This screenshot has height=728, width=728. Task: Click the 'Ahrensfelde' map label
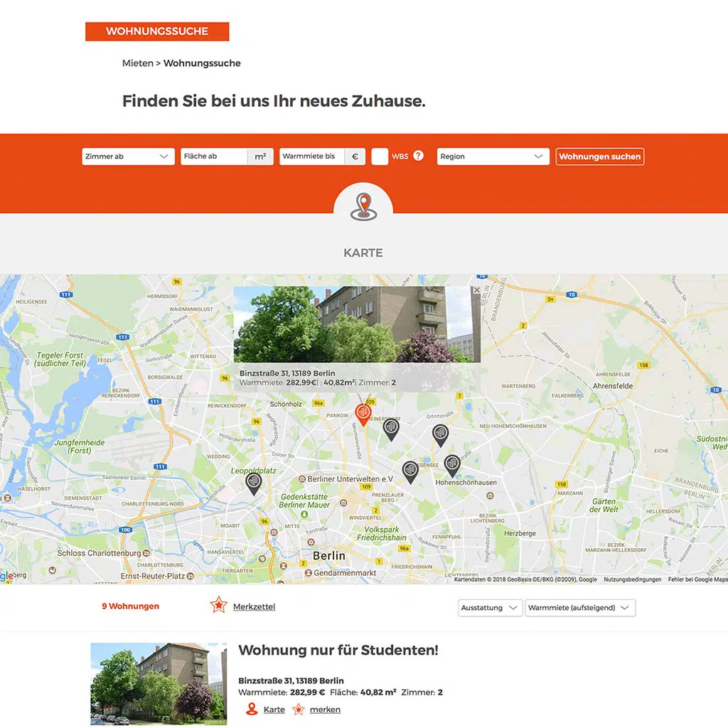pos(613,386)
